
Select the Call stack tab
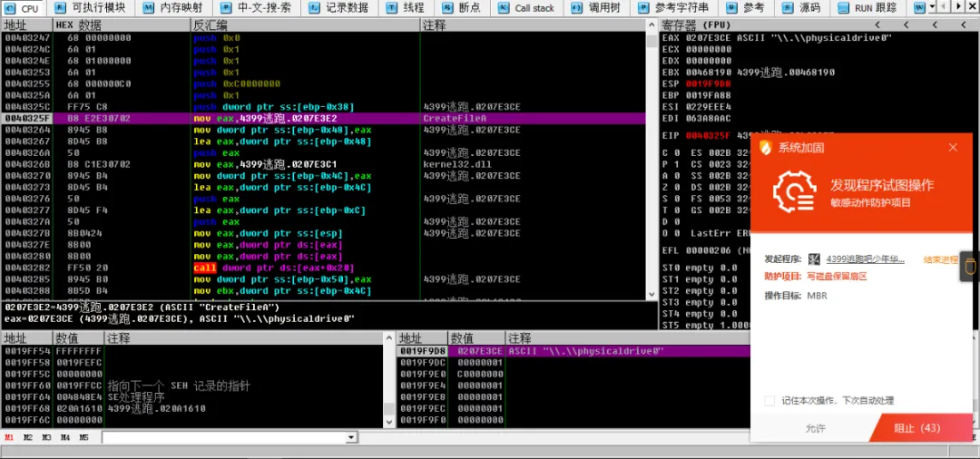click(526, 8)
